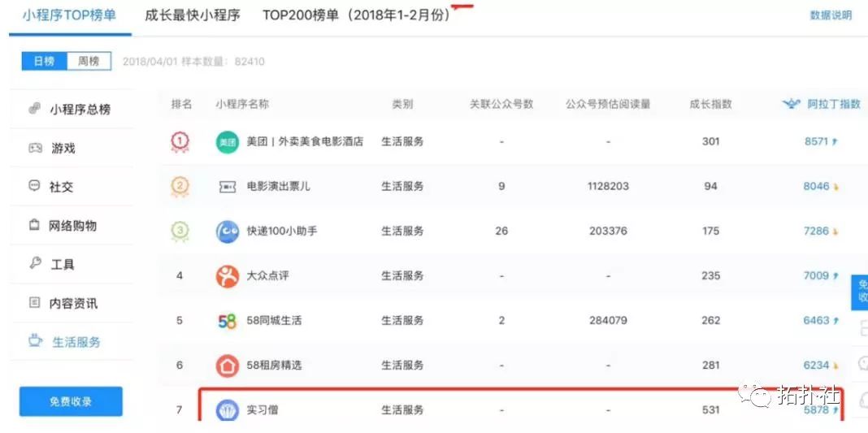This screenshot has width=868, height=433.
Task: Open the 内容资讯 category
Action: coord(73,304)
